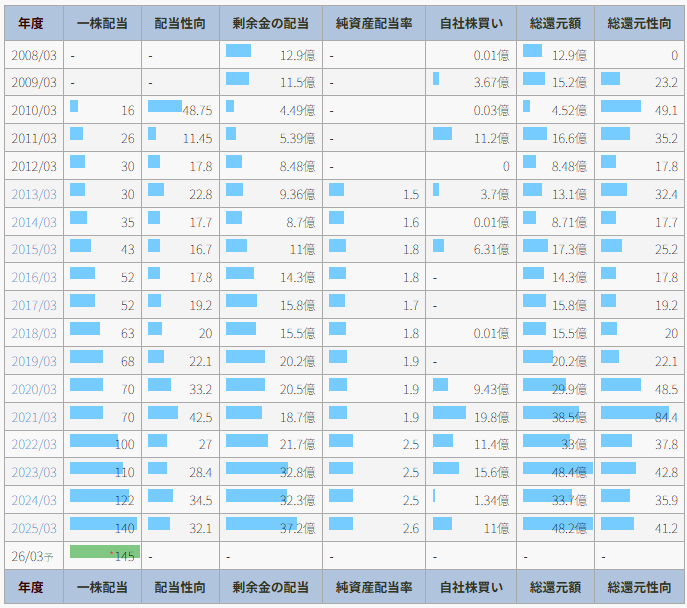Select the 19.8億 share buyback cell

click(471, 416)
